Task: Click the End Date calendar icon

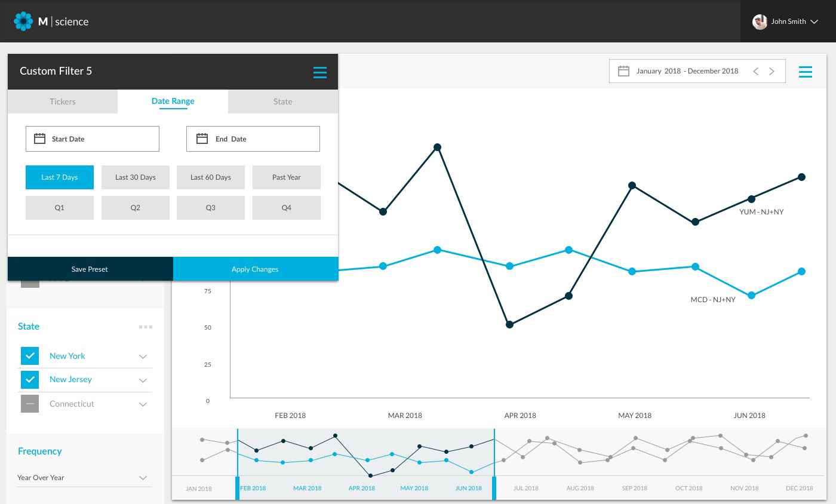Action: 202,139
